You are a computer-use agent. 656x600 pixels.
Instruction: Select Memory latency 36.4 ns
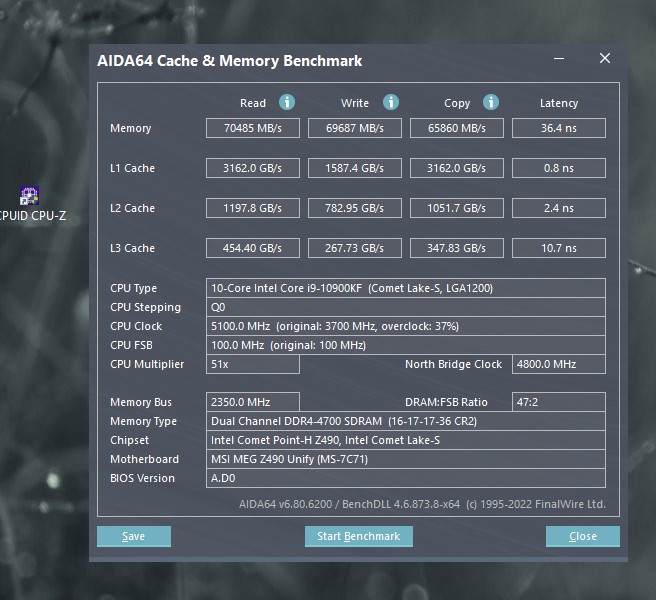[559, 128]
